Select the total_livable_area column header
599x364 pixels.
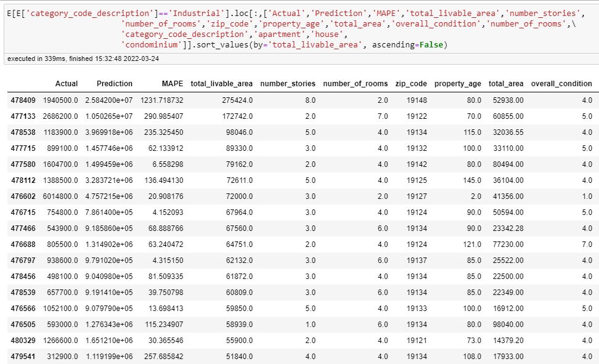click(222, 84)
